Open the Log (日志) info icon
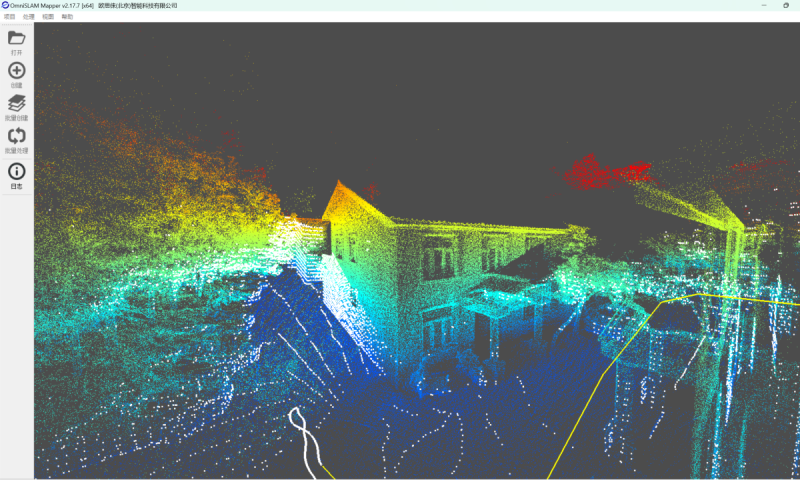Screen dimensions: 800x480 pos(16,171)
